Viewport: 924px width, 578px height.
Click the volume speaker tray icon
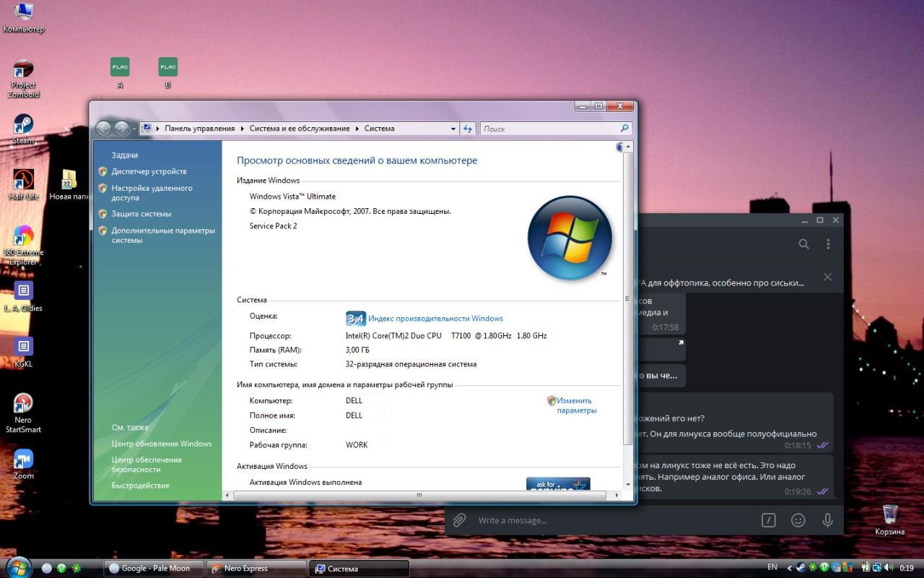[x=888, y=567]
